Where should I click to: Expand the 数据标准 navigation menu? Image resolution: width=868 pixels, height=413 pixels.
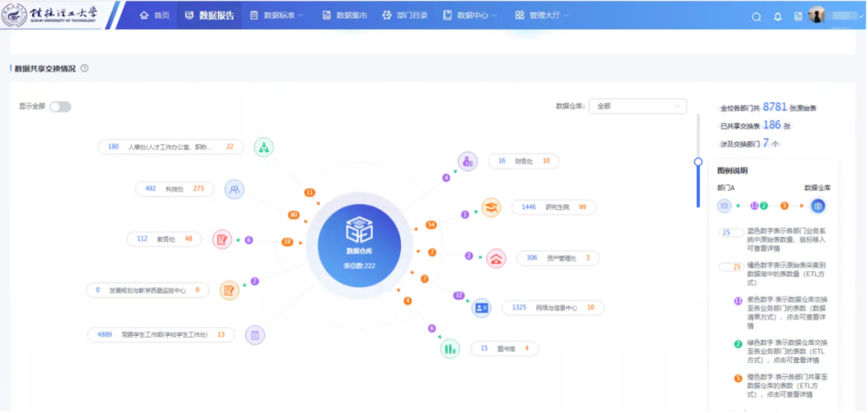(276, 15)
